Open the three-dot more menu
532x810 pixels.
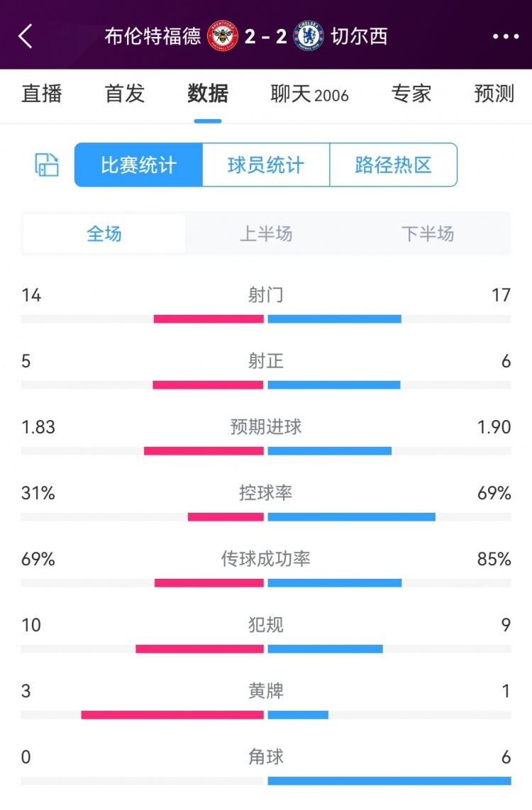tap(506, 37)
